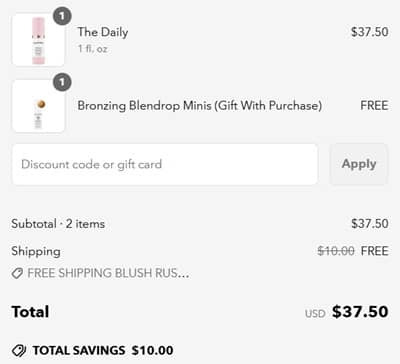400x364 pixels.
Task: Click The Daily $37.50 item price
Action: tap(370, 32)
